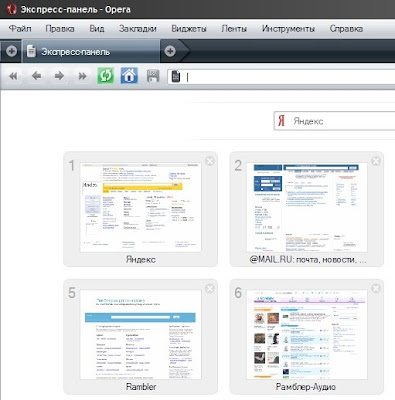Click the Opera logo in the title bar
This screenshot has width=395, height=400.
(x=11, y=9)
